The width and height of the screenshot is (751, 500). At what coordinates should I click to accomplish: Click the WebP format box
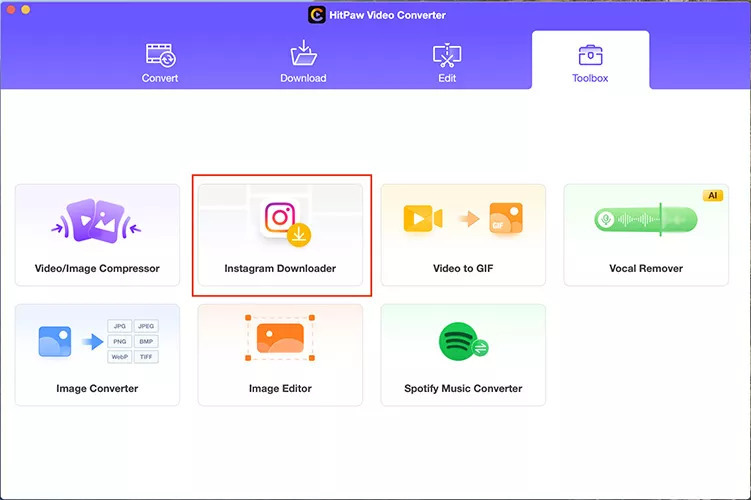coord(120,357)
